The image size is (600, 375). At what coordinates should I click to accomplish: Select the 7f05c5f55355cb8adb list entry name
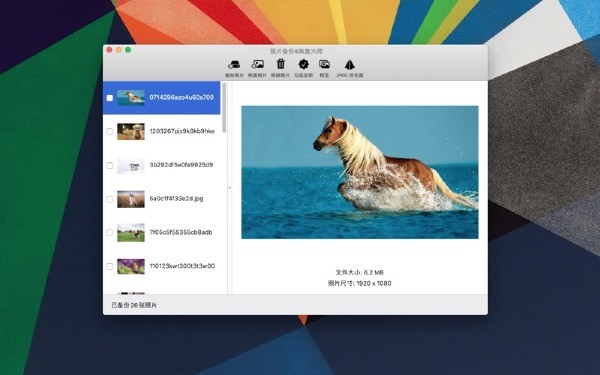(x=181, y=232)
